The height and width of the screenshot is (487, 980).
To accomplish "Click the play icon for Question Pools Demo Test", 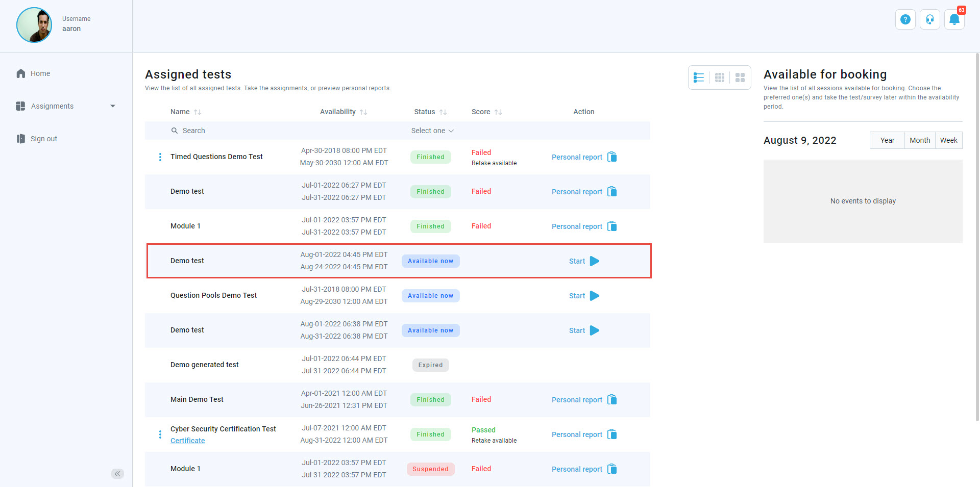I will (595, 296).
